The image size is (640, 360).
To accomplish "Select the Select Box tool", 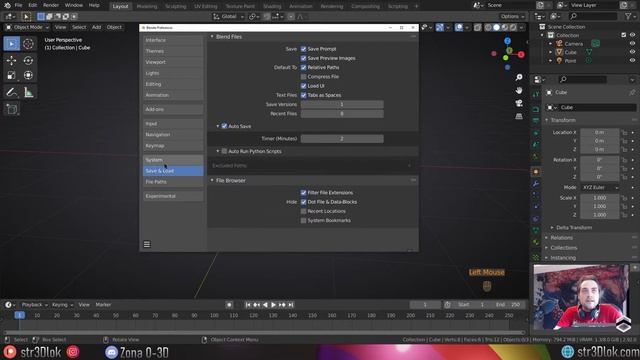I will click(x=11, y=44).
